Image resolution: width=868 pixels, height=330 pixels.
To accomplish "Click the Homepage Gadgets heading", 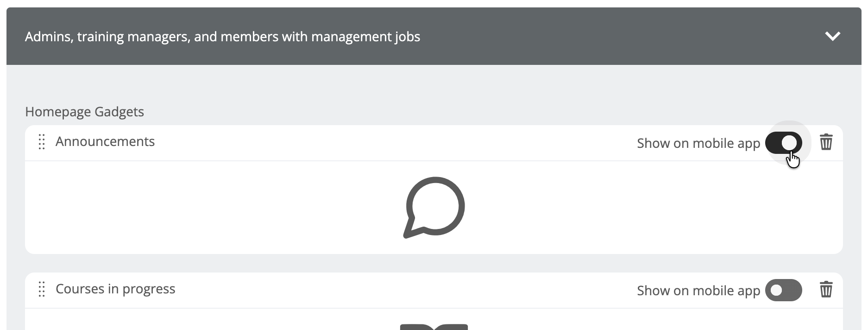I will tap(84, 112).
